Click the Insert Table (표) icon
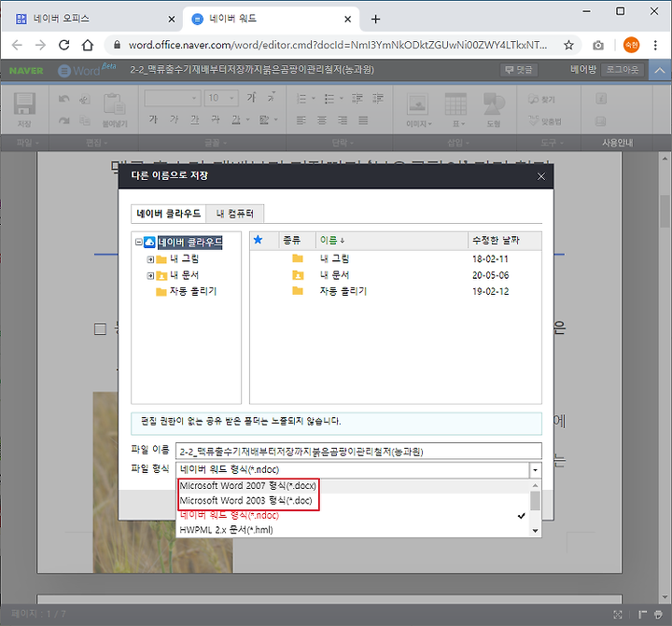This screenshot has width=672, height=626. (455, 104)
